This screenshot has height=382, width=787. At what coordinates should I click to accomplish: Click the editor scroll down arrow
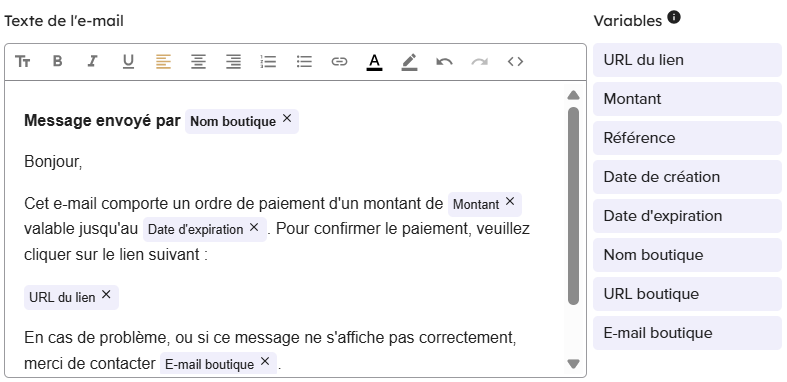pos(573,363)
